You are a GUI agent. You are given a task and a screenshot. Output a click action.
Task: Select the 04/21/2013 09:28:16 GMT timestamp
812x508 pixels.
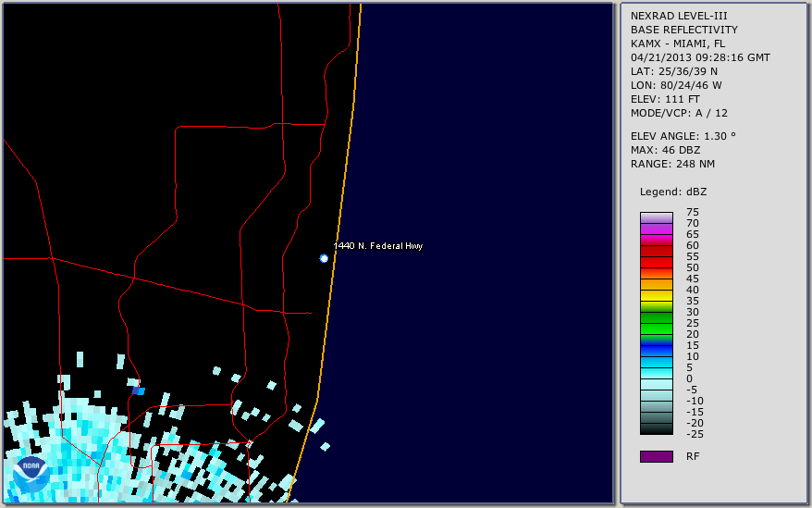click(x=700, y=57)
